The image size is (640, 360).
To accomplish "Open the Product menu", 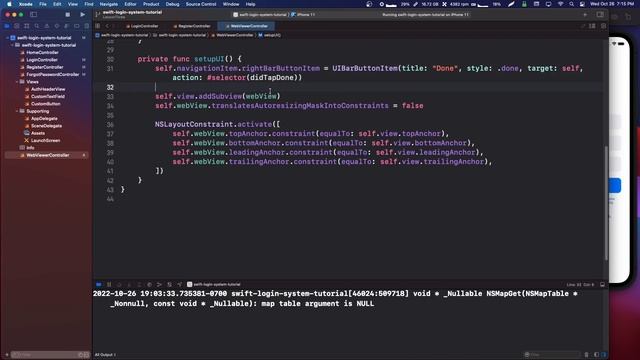I will pyautogui.click(x=151, y=4).
